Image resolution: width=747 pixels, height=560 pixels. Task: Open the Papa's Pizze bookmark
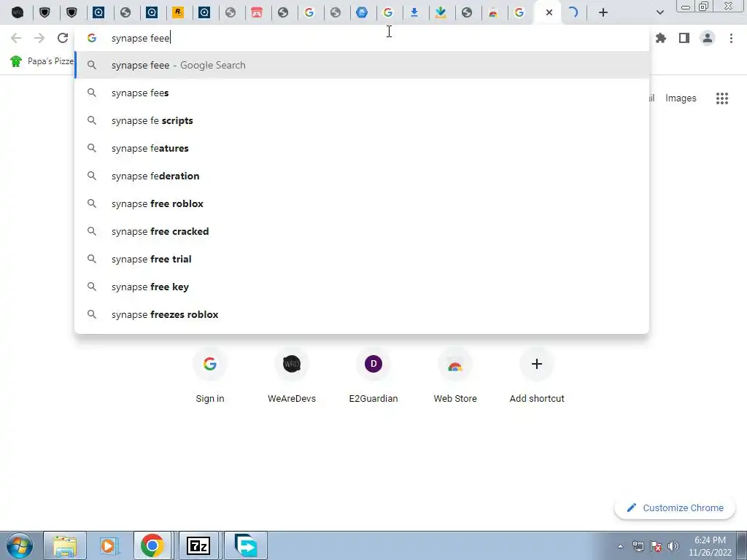click(x=42, y=61)
